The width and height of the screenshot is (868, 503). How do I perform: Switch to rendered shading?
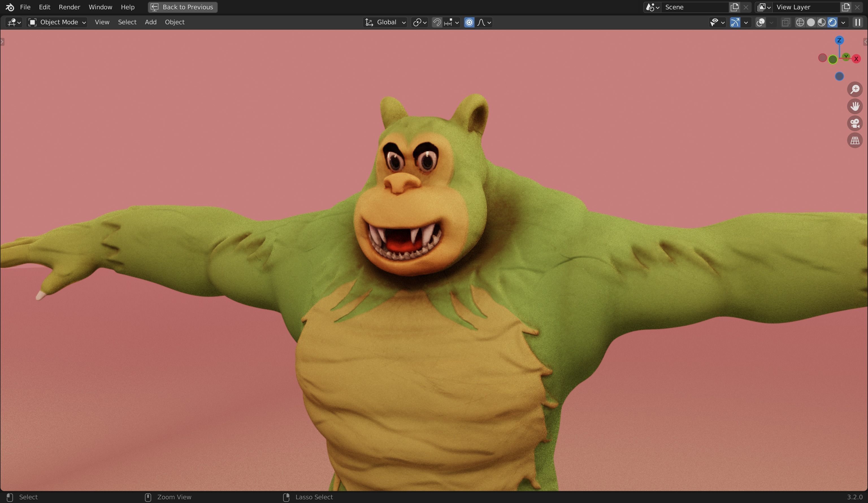pos(832,22)
